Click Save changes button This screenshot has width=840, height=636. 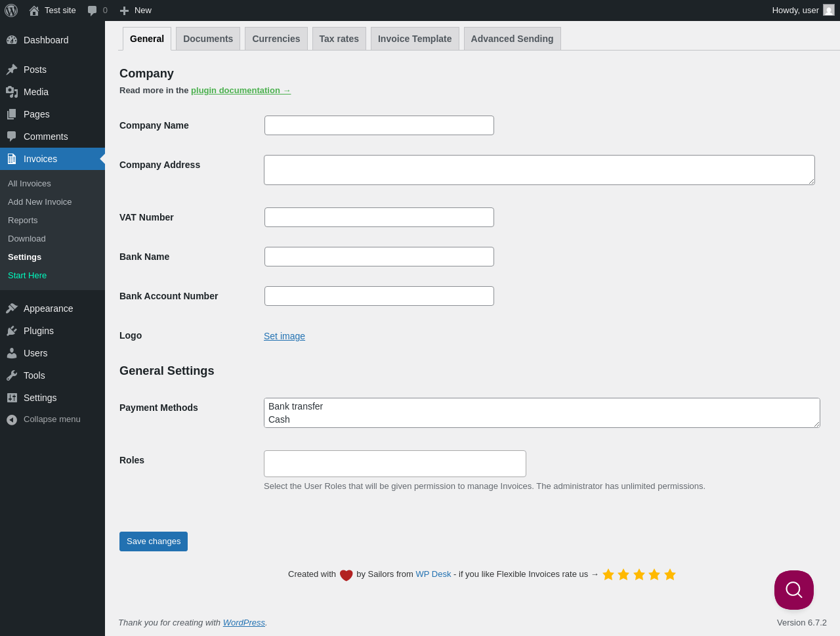pyautogui.click(x=154, y=541)
